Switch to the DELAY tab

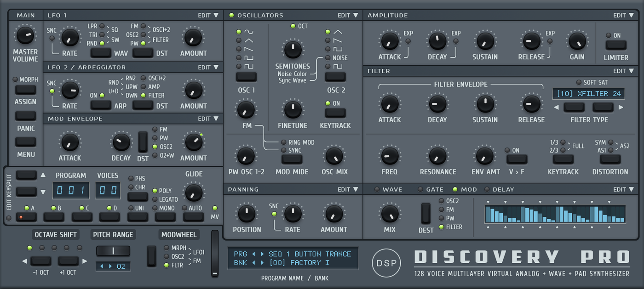(x=499, y=189)
